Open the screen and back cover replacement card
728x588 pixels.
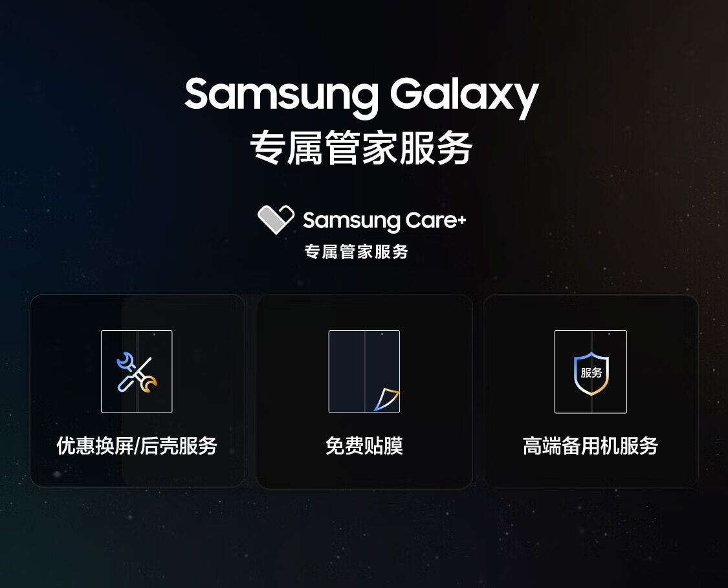click(x=137, y=390)
